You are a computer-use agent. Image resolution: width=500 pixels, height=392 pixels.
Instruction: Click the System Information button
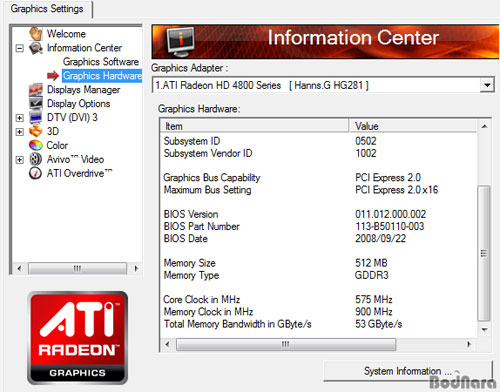(x=408, y=371)
